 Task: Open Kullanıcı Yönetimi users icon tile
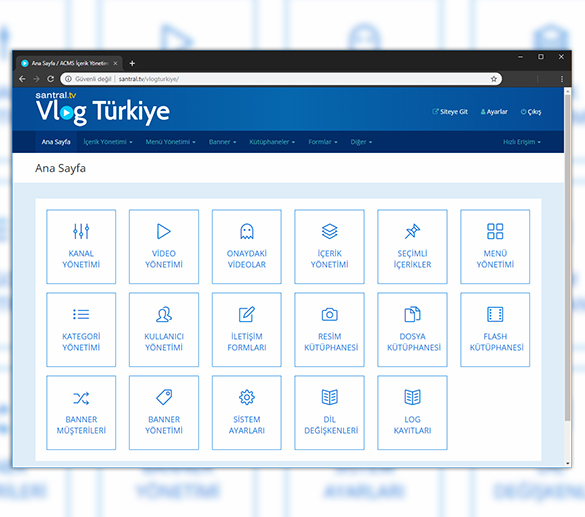(x=164, y=330)
